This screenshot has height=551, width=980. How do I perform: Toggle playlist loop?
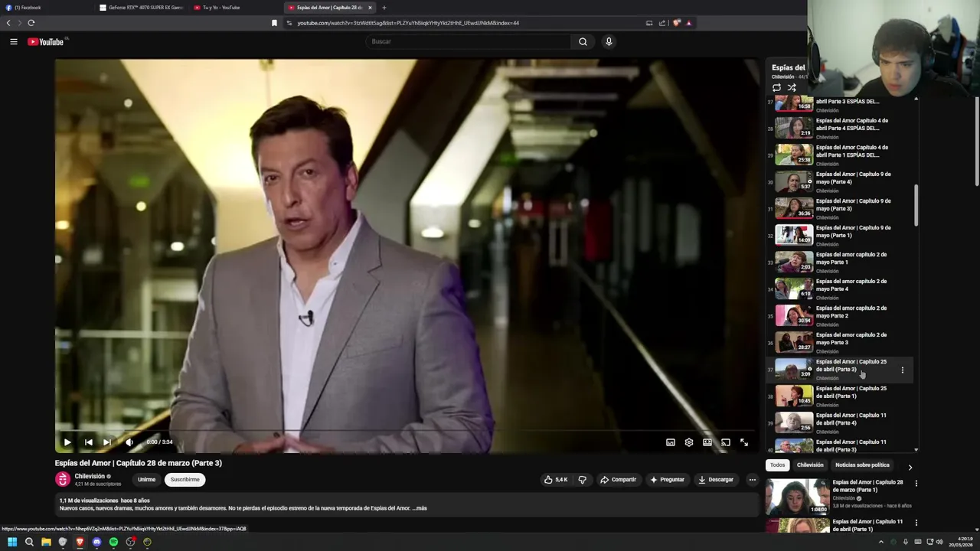[x=776, y=87]
